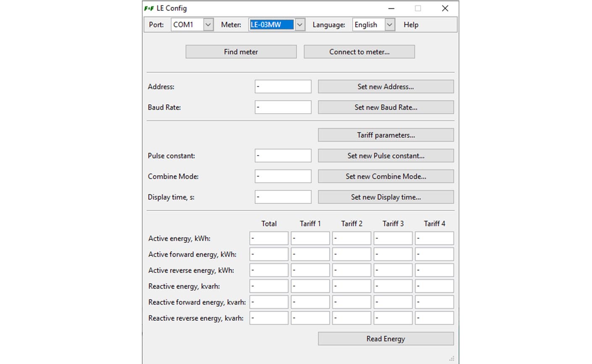592x364 pixels.
Task: Click Set new Pulse constant button
Action: click(385, 156)
